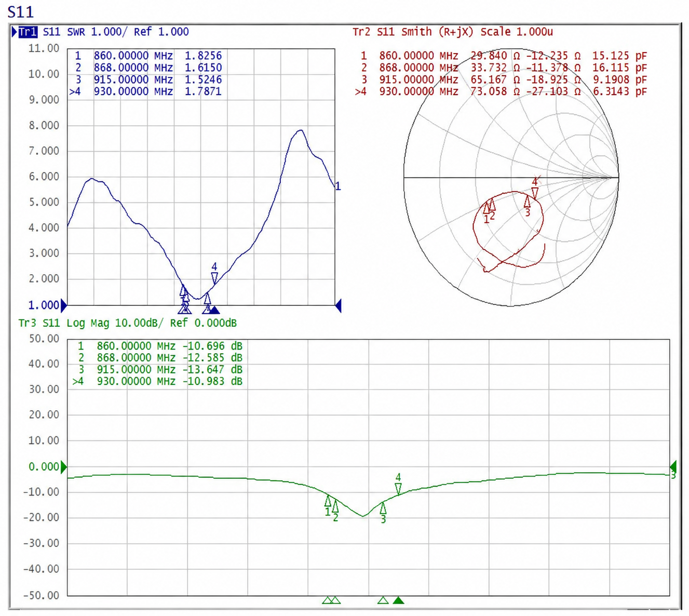Select the highlighted Tr1 active trace label

(28, 32)
